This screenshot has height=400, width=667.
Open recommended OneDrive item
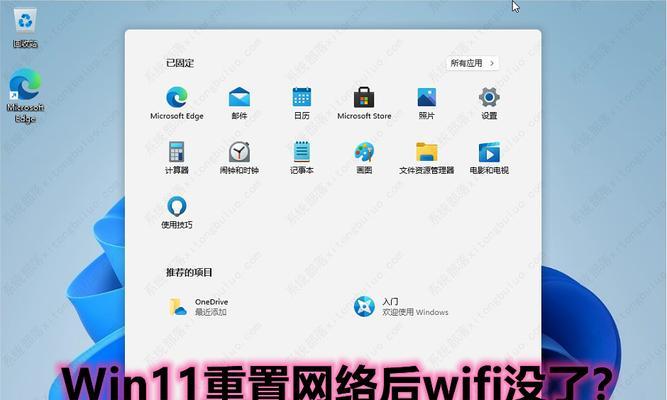[x=198, y=306]
